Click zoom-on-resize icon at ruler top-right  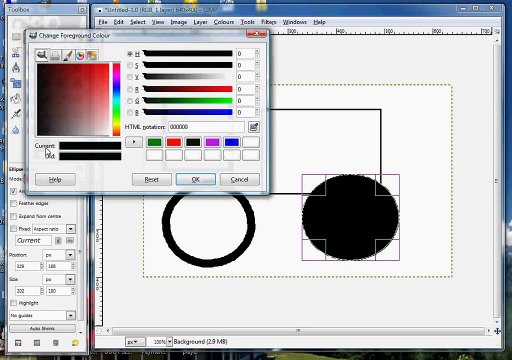(x=497, y=31)
